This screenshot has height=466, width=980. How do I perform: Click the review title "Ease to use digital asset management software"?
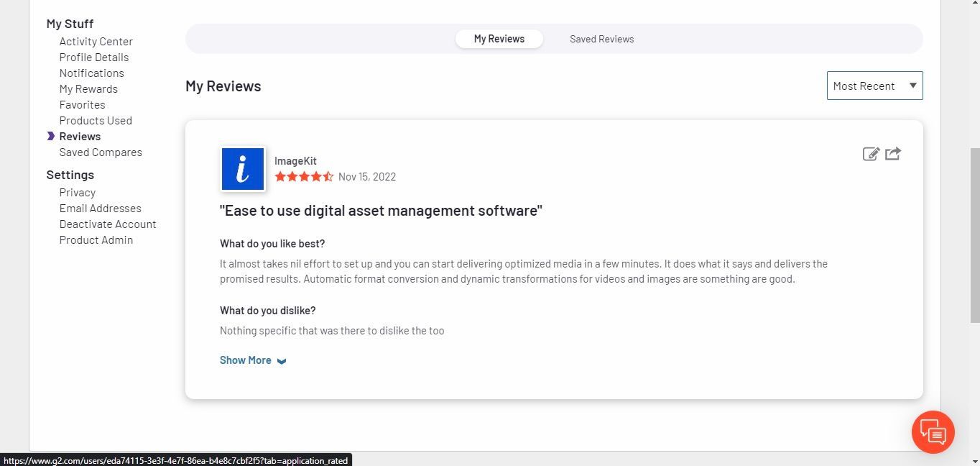tap(381, 211)
